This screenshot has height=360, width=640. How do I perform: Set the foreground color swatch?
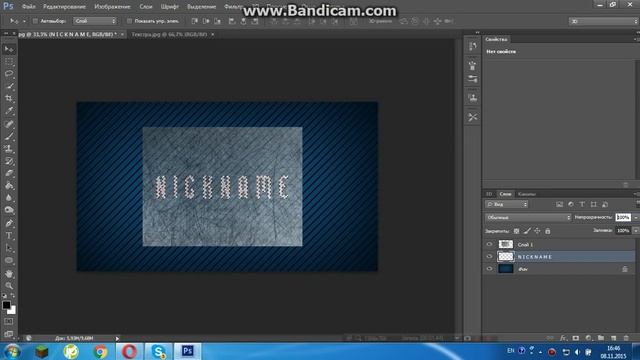click(x=7, y=305)
